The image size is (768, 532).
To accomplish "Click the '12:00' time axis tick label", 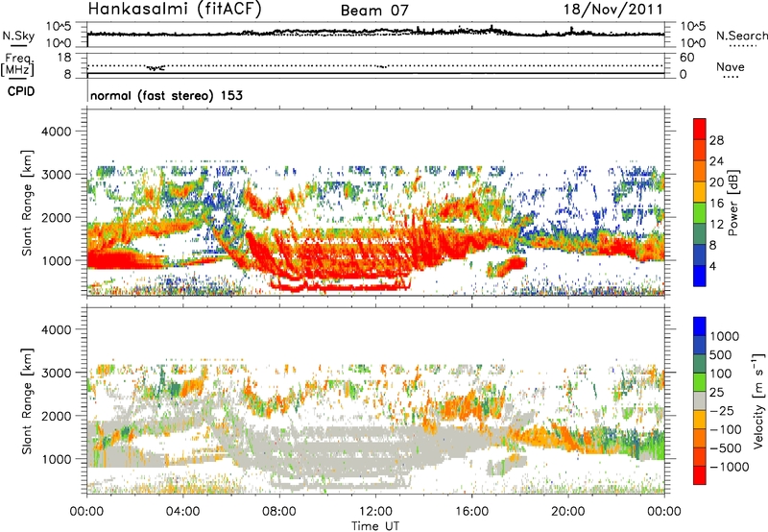I will (x=375, y=512).
